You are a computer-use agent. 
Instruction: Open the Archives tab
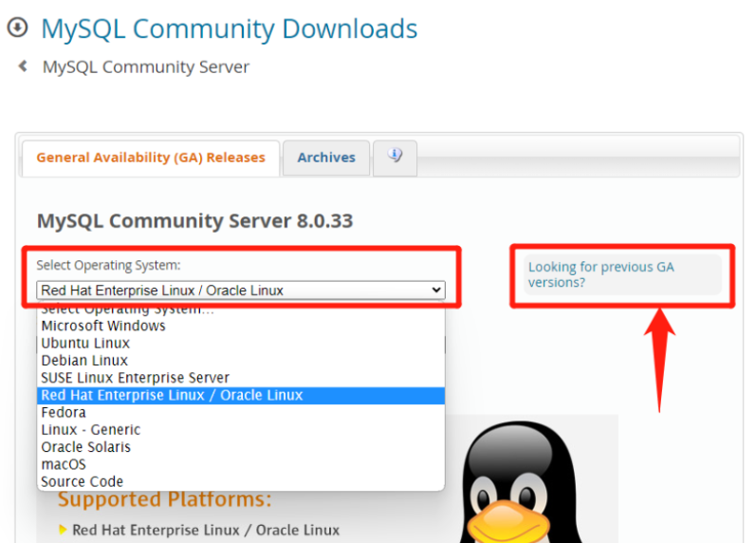pyautogui.click(x=326, y=158)
